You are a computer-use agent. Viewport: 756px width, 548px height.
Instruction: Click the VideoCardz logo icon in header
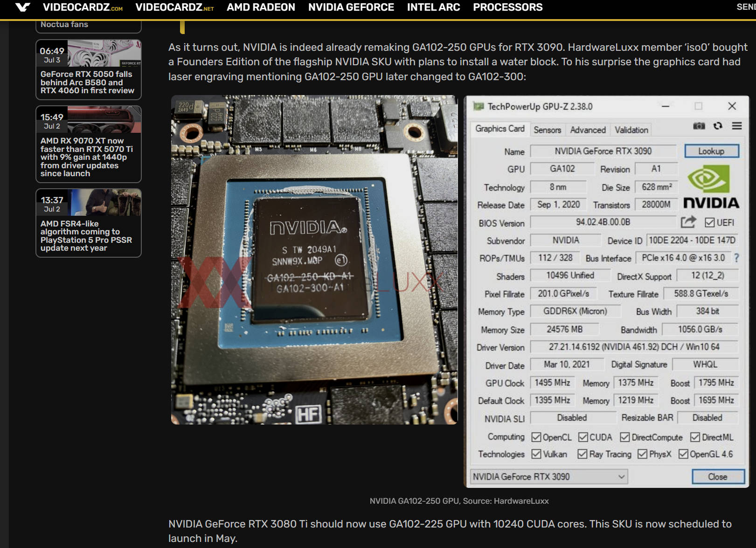click(x=22, y=7)
